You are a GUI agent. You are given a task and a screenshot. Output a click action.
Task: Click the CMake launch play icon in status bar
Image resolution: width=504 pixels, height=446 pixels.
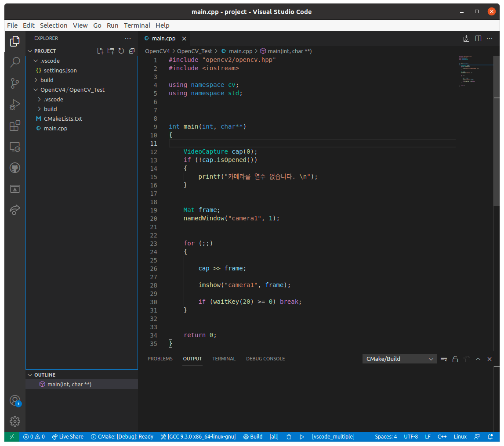click(302, 437)
